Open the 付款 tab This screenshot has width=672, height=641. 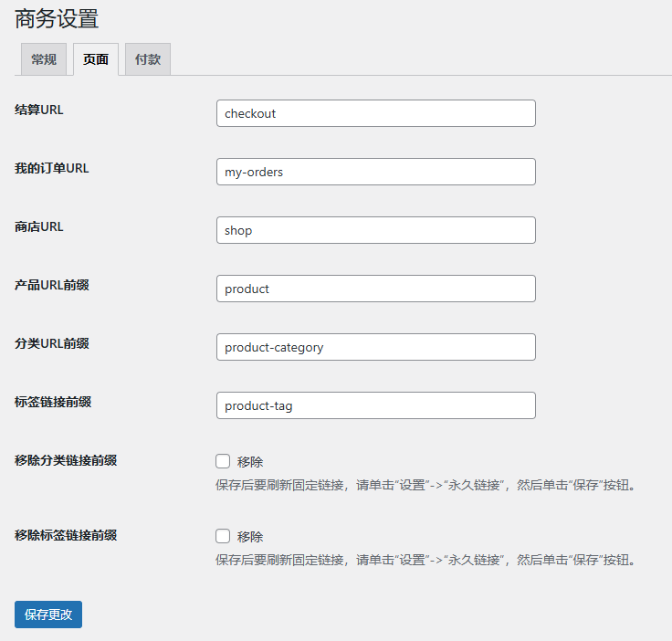point(148,59)
